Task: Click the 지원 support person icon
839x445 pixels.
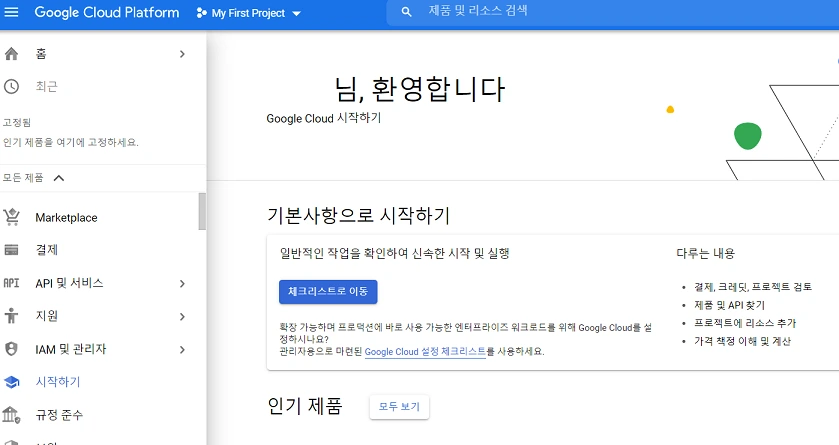Action: pyautogui.click(x=11, y=316)
